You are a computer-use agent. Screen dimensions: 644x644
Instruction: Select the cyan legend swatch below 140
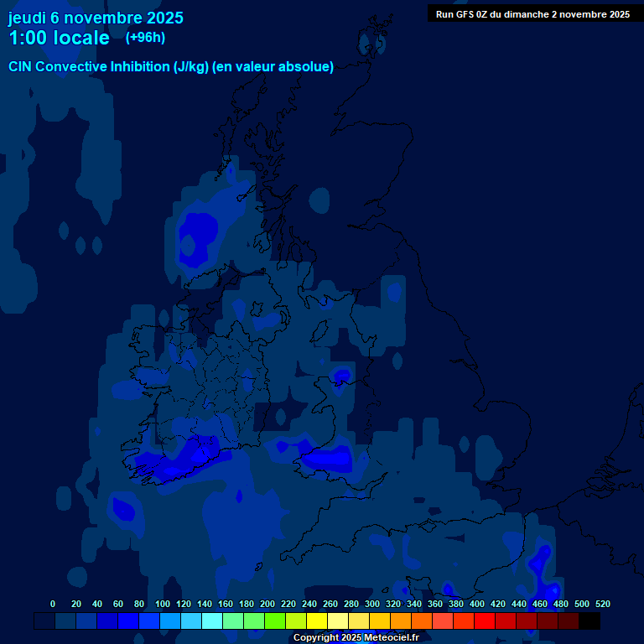212,621
